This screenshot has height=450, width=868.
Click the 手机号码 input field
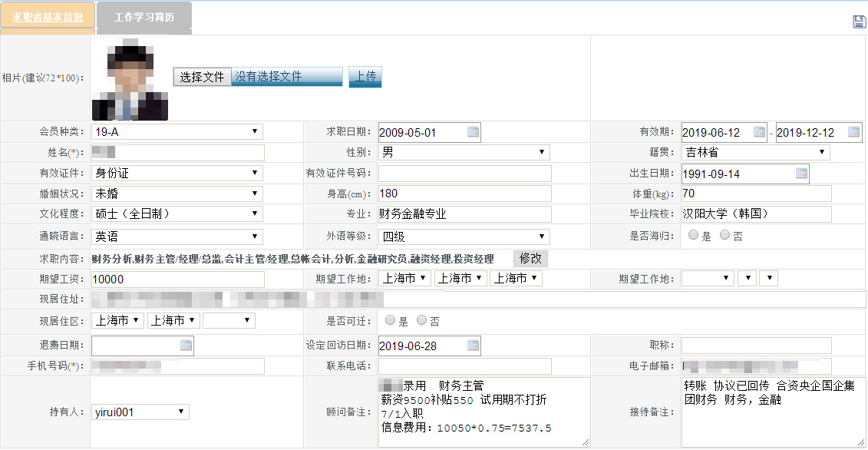click(178, 366)
